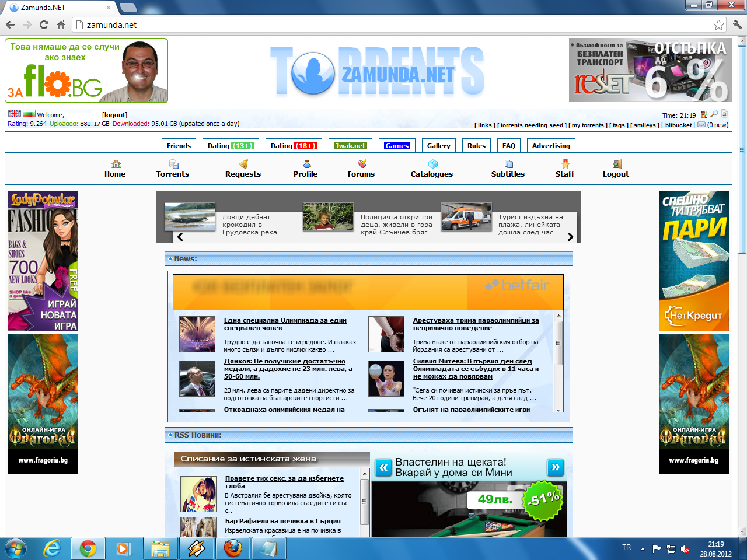Screen dimensions: 747x560
Task: Show hidden tray icons arrow
Action: 643,549
